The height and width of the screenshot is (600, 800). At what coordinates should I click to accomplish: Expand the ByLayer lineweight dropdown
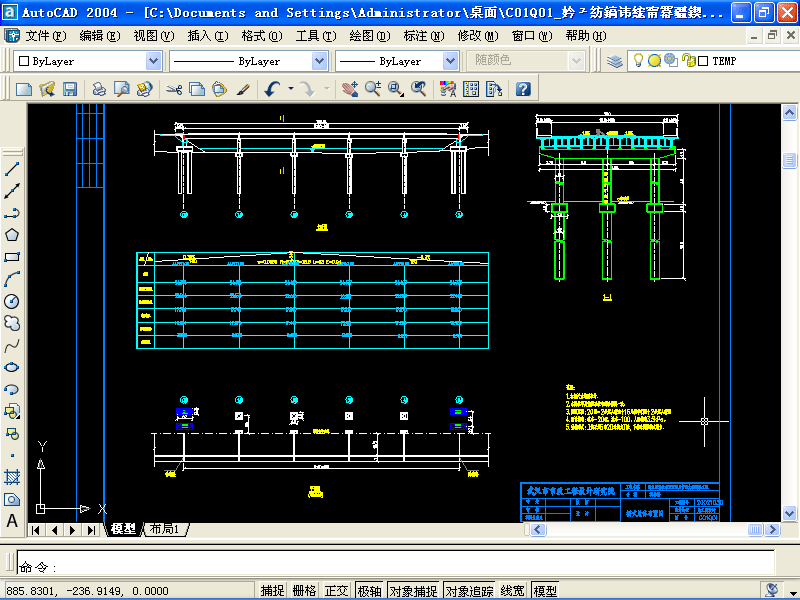[x=450, y=61]
